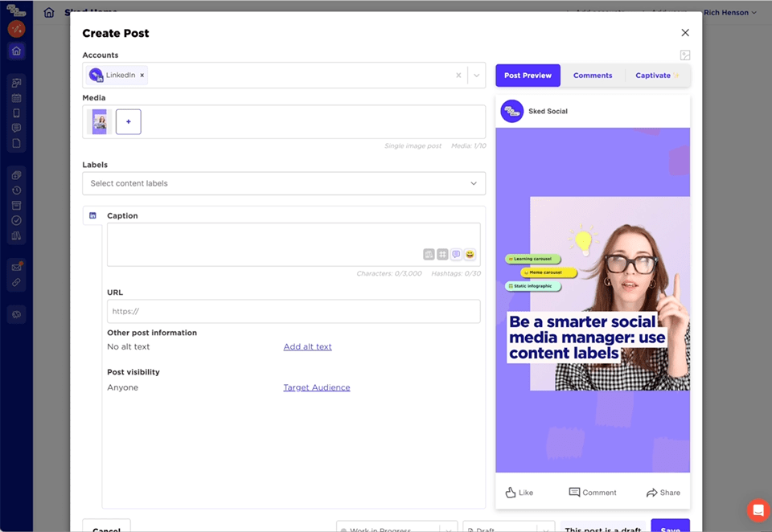This screenshot has width=772, height=532.
Task: Select the LinkedIn caption tab icon
Action: click(92, 215)
